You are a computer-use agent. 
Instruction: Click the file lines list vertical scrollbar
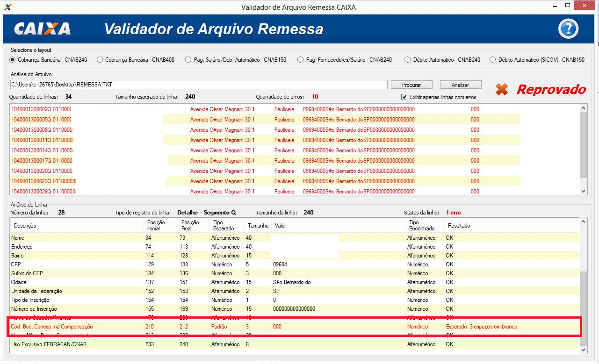click(583, 150)
